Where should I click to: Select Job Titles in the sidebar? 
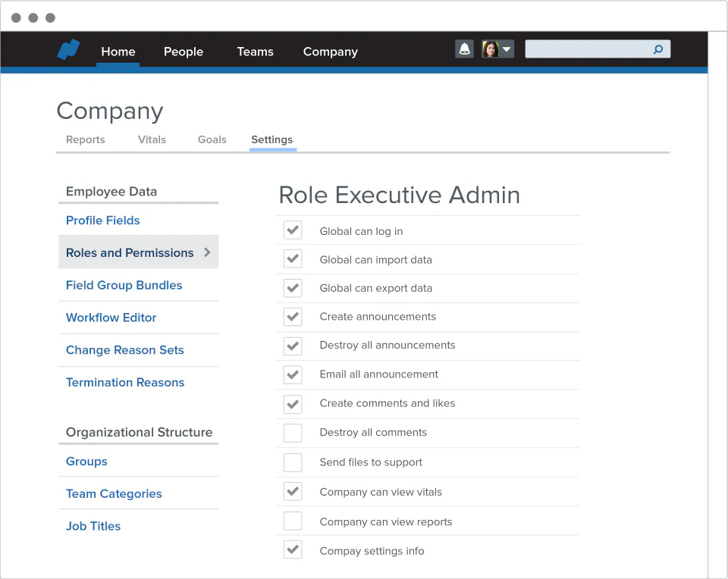coord(93,526)
